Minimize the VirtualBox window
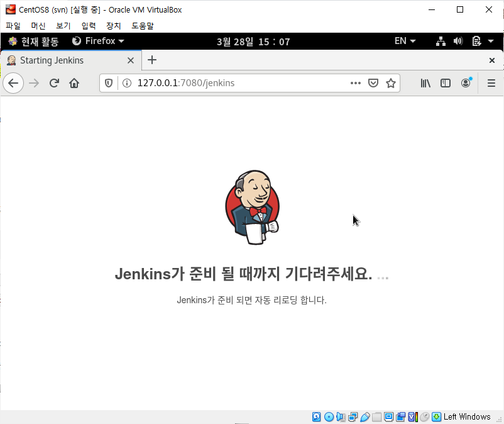 (432, 9)
